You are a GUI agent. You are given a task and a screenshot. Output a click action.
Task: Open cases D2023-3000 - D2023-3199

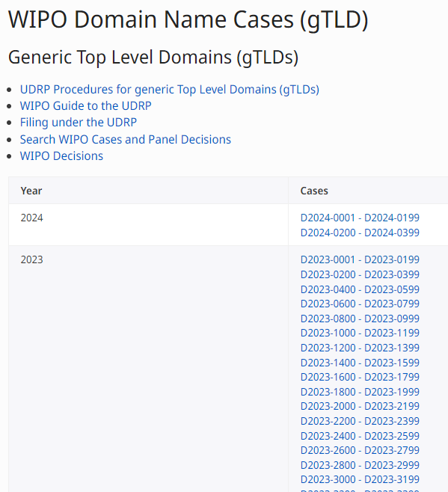coord(360,479)
